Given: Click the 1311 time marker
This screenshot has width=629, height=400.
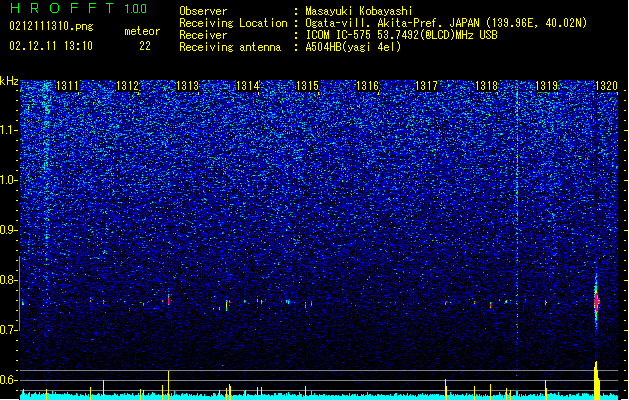Looking at the screenshot, I should point(67,86).
